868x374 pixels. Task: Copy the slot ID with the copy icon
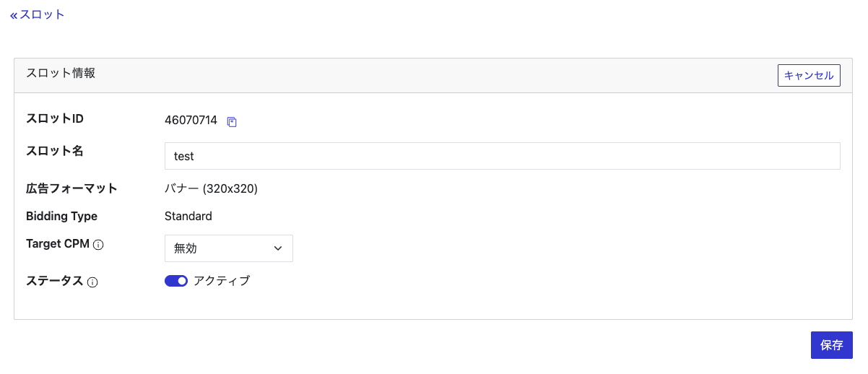(x=232, y=121)
